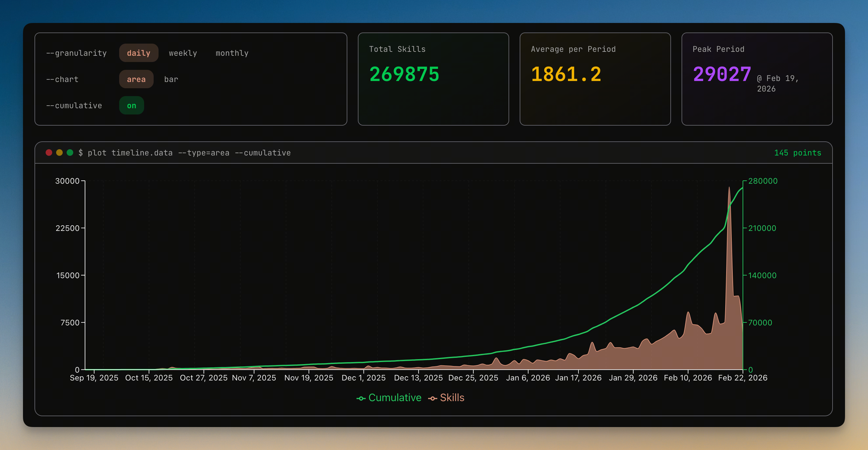Switch chart type to bar
The height and width of the screenshot is (450, 868).
171,80
